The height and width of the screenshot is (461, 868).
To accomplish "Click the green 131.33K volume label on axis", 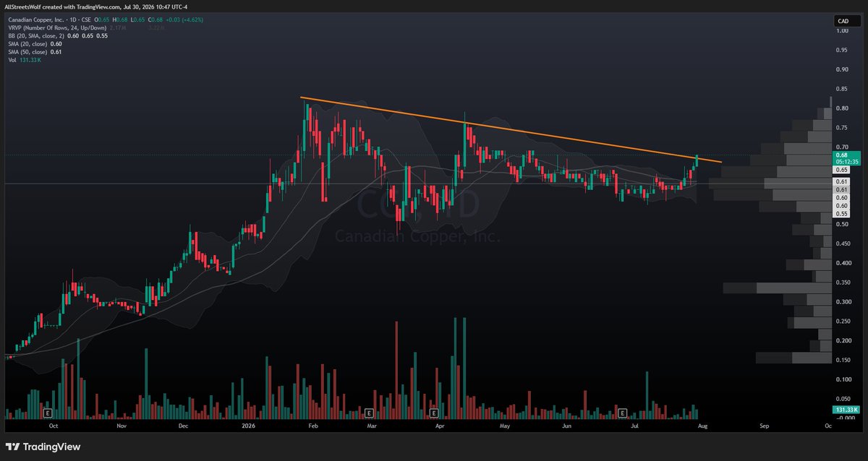I will (846, 410).
